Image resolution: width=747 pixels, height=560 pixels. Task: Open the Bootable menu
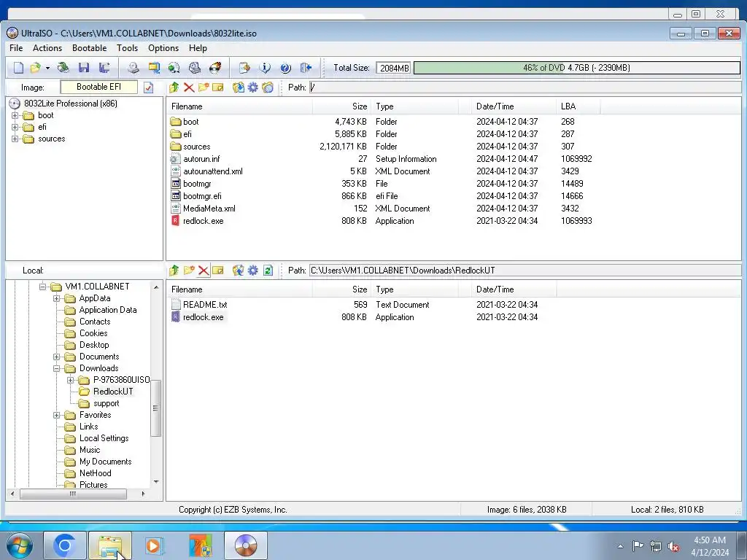(x=89, y=48)
